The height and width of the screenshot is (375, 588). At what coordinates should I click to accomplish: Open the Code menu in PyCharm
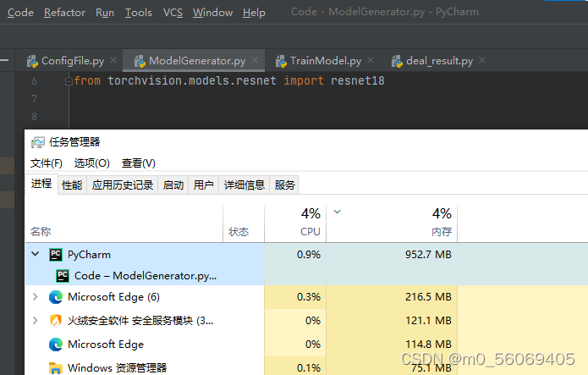[x=20, y=13]
